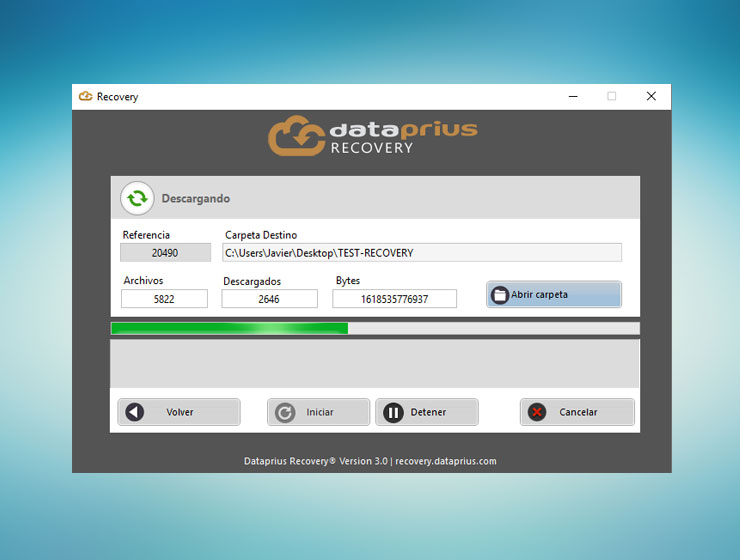The image size is (740, 560).
Task: Pause the download with the Detener label
Action: point(428,412)
